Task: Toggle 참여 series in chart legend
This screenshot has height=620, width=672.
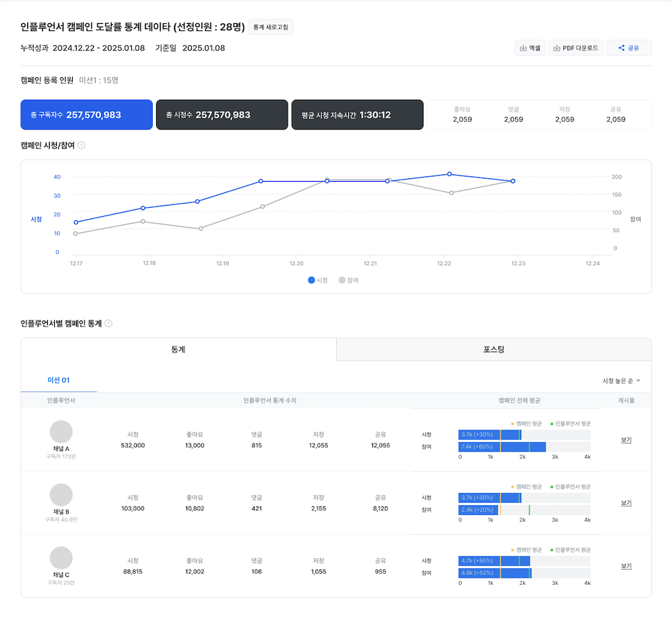Action: point(348,280)
